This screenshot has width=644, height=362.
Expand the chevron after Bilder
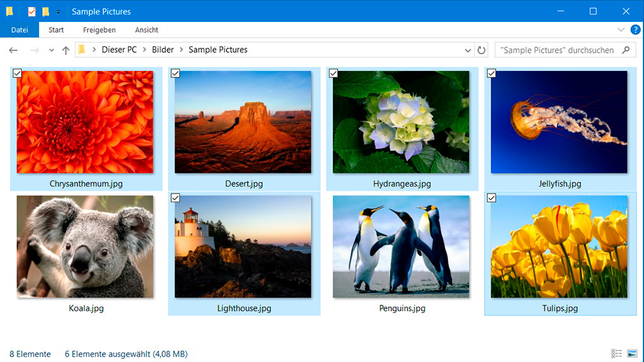click(181, 50)
